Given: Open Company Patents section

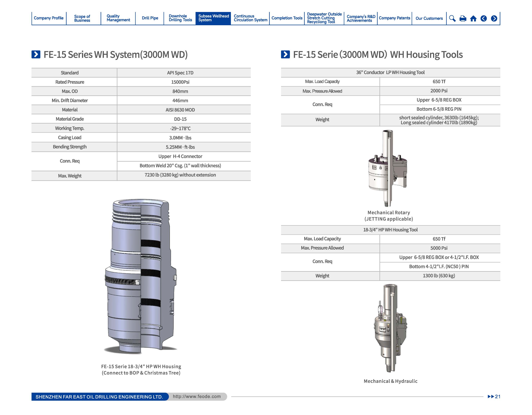Looking at the screenshot, I should click(394, 18).
